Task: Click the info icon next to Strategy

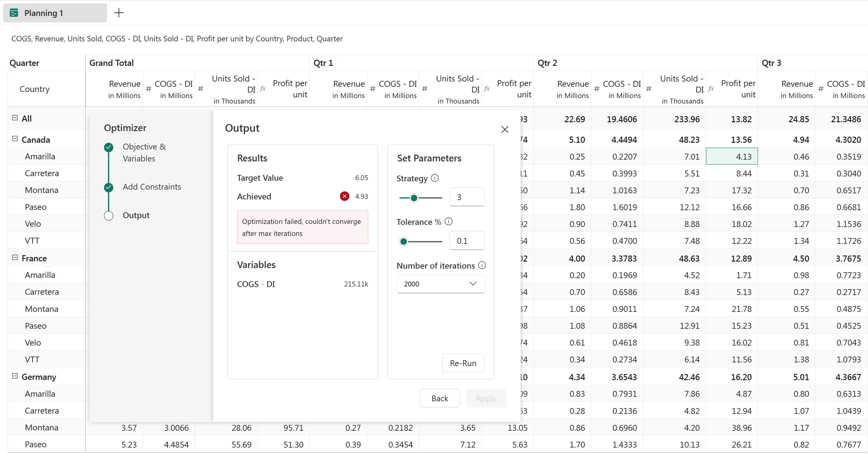Action: coord(435,178)
